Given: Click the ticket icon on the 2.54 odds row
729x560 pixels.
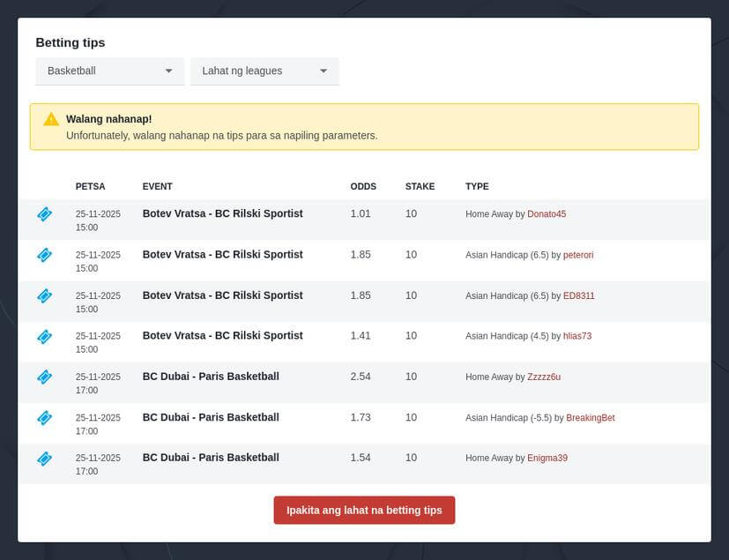Looking at the screenshot, I should (44, 377).
